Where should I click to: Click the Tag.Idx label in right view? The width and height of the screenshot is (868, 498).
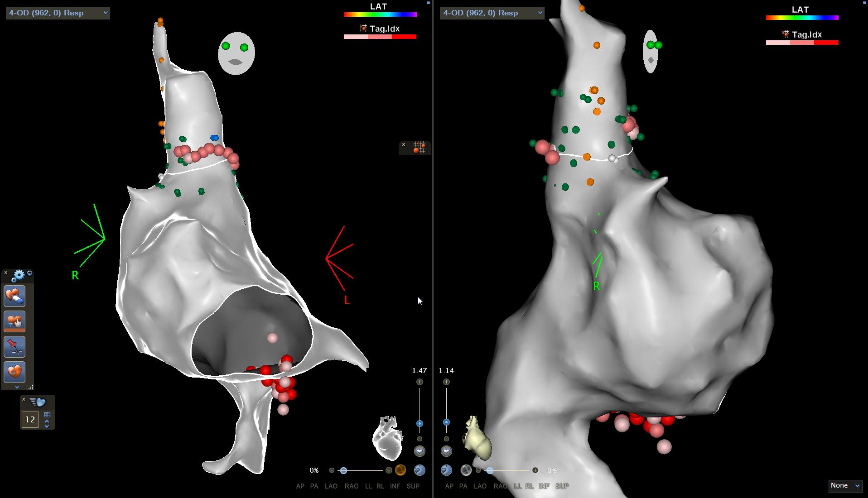point(806,34)
